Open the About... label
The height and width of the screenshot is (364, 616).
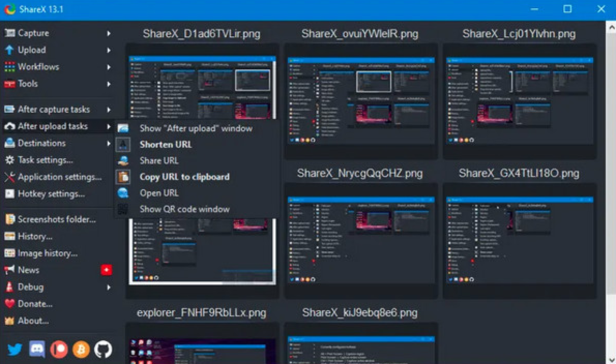point(33,321)
